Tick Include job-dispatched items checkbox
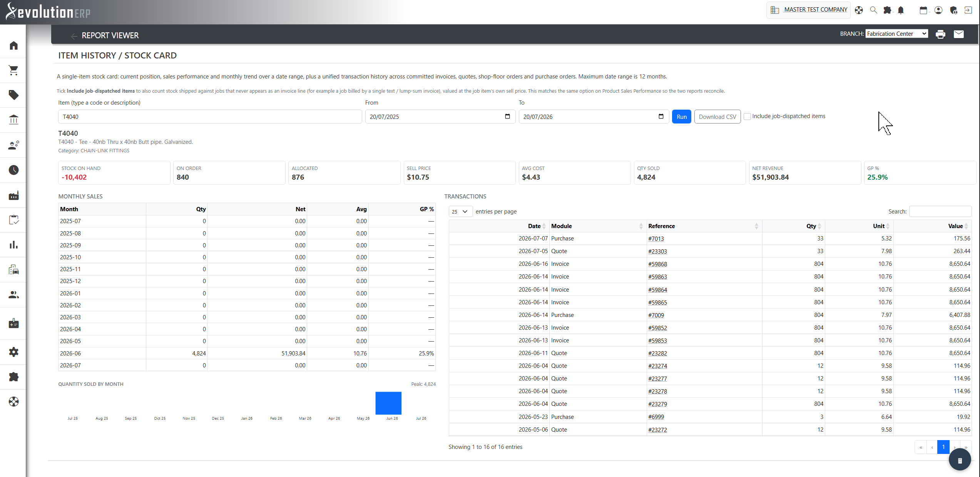Screen dimensions: 980x477 tap(747, 117)
